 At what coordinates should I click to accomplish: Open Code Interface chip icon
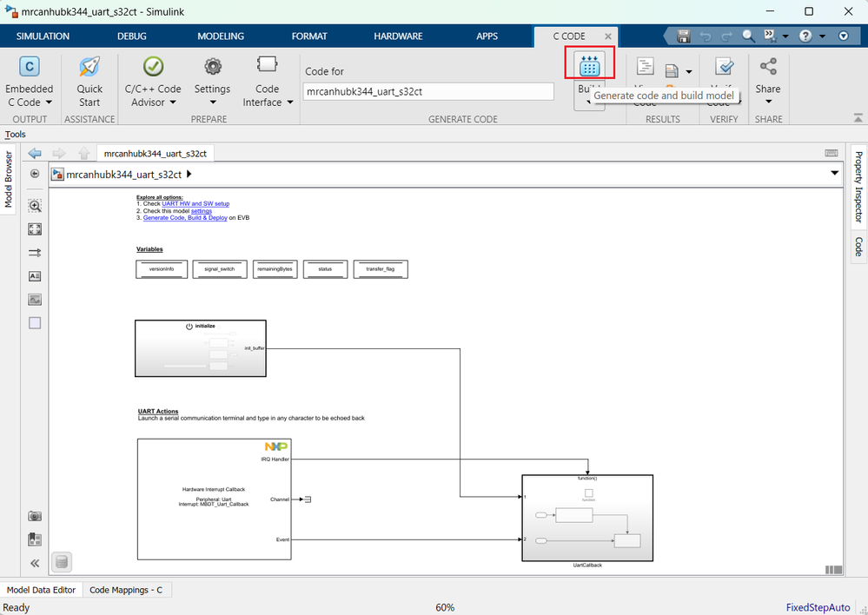click(x=268, y=64)
